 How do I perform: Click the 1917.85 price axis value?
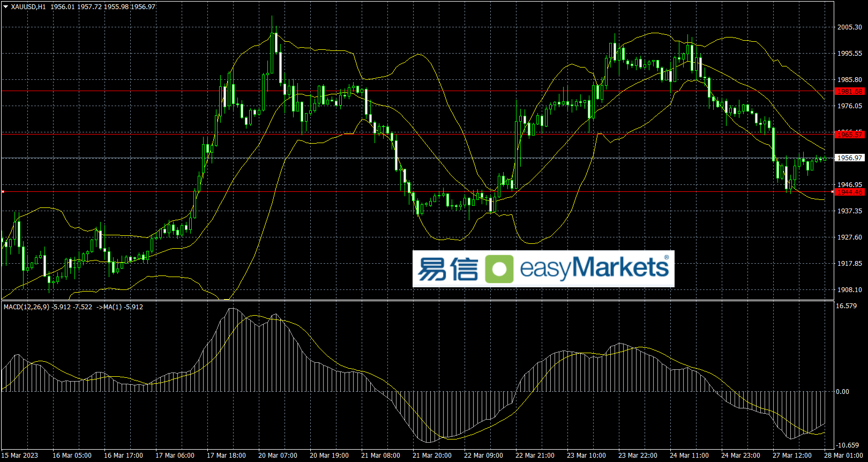coord(850,264)
